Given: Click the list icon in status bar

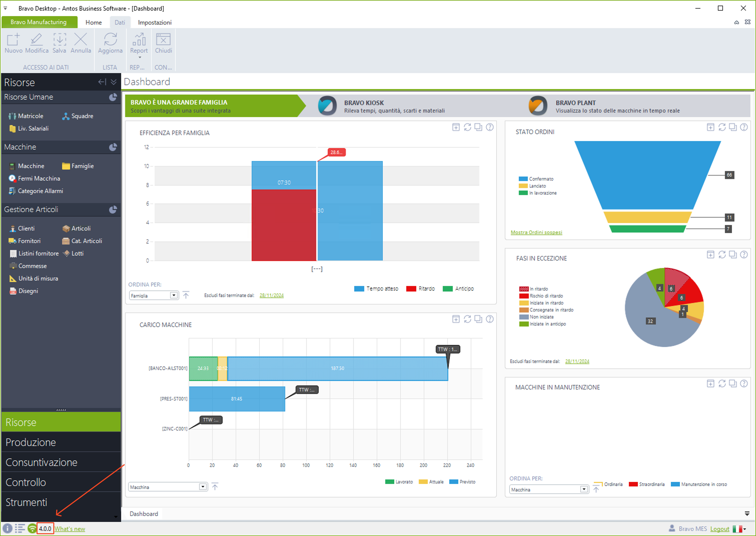Looking at the screenshot, I should click(20, 528).
